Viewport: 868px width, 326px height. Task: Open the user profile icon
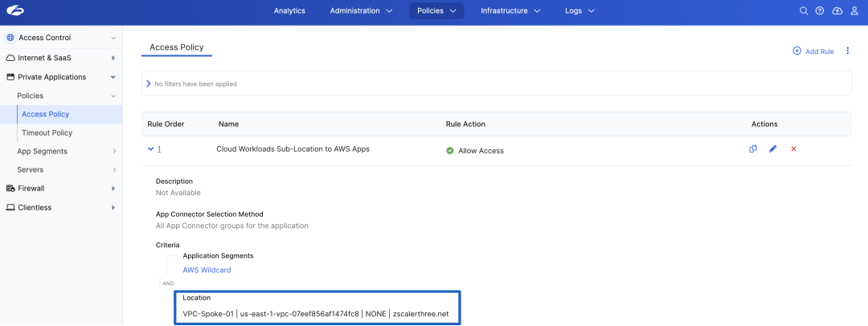(854, 11)
